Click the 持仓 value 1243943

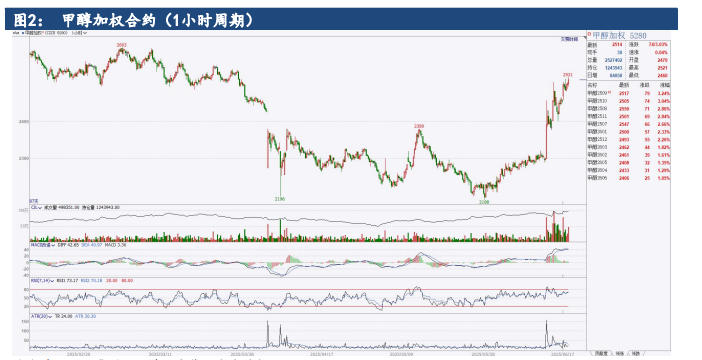click(x=614, y=68)
